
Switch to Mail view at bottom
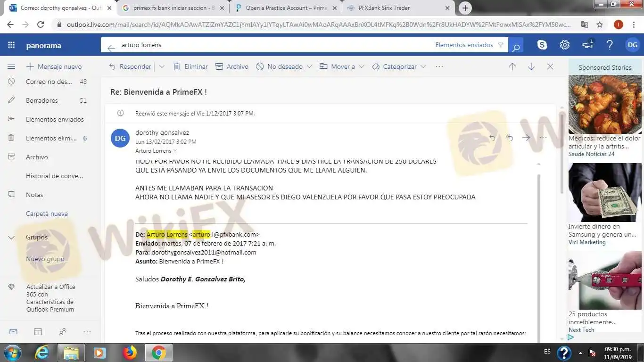tap(13, 332)
